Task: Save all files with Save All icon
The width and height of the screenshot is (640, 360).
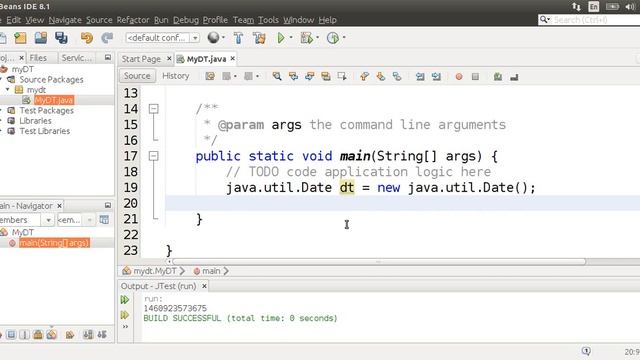Action: click(x=62, y=38)
